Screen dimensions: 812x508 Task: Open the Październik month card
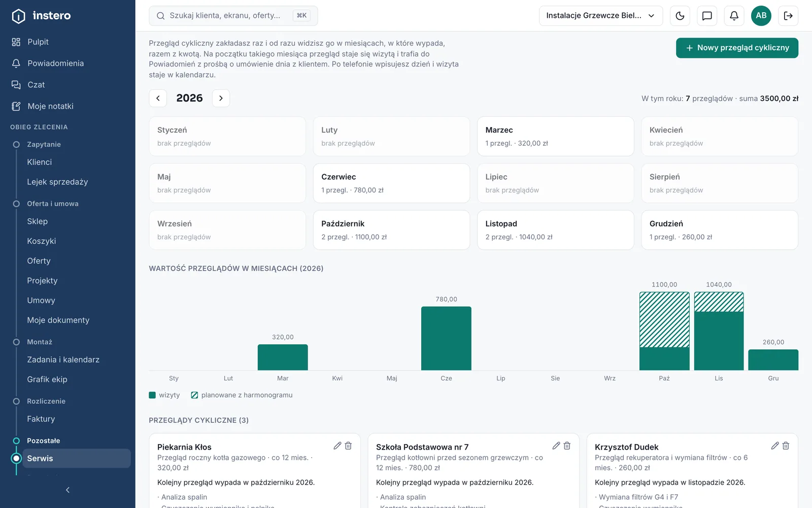(391, 230)
